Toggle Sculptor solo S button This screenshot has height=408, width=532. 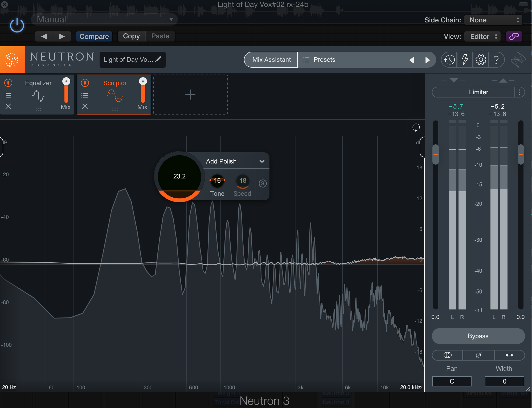[263, 183]
